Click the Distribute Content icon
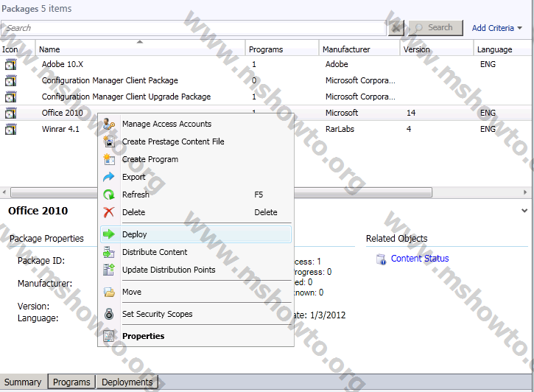Image resolution: width=534 pixels, height=392 pixels. [109, 252]
